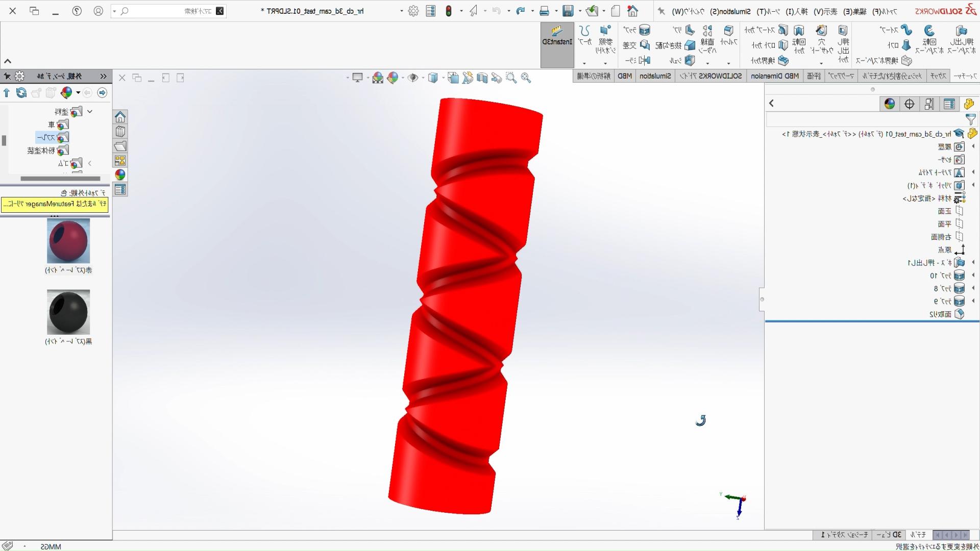Select the Wrap feature tool
The image size is (980, 551).
tap(637, 30)
